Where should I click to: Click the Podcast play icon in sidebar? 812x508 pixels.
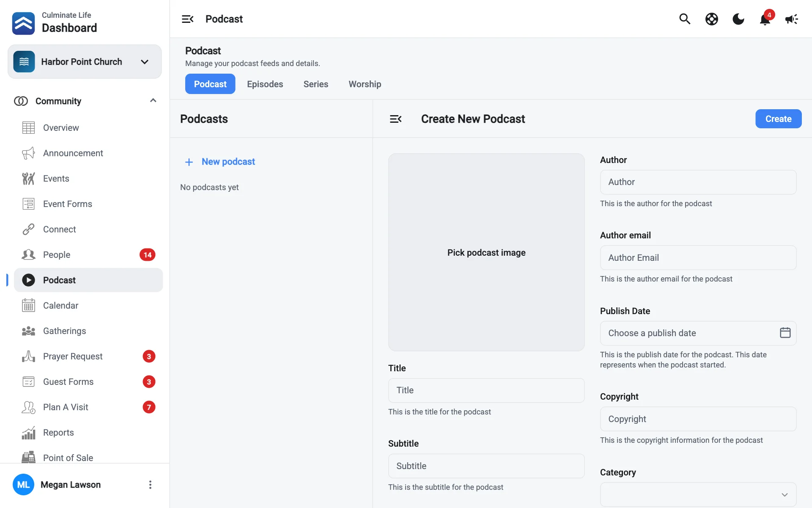click(28, 280)
